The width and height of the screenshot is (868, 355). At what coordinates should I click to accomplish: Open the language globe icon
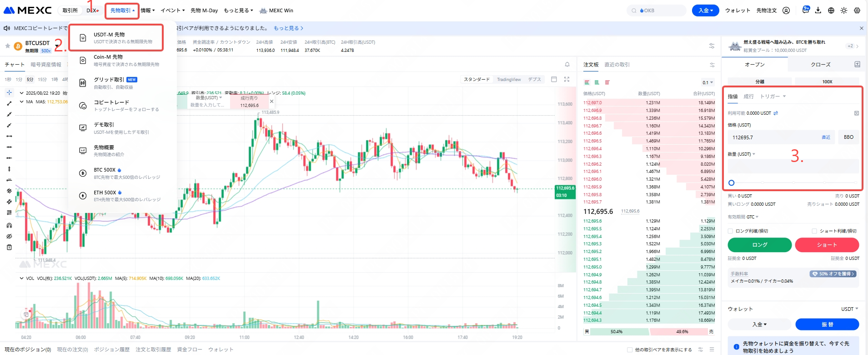point(831,10)
